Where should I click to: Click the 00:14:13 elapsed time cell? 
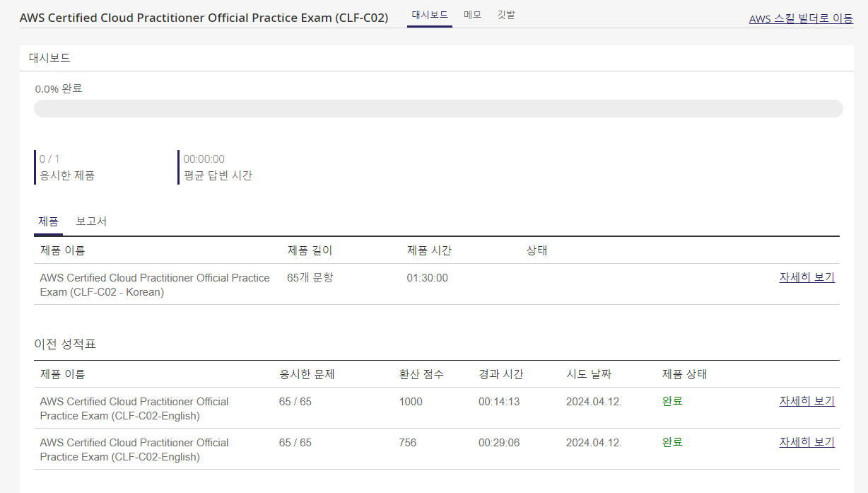point(499,402)
